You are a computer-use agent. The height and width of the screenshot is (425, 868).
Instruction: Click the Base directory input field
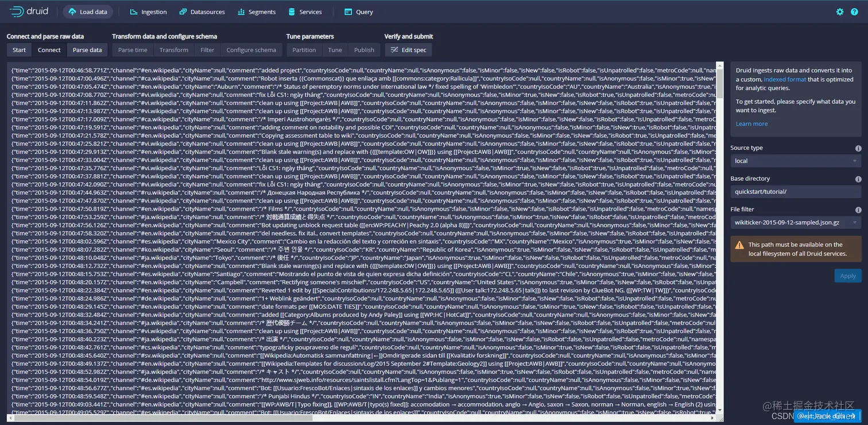796,192
